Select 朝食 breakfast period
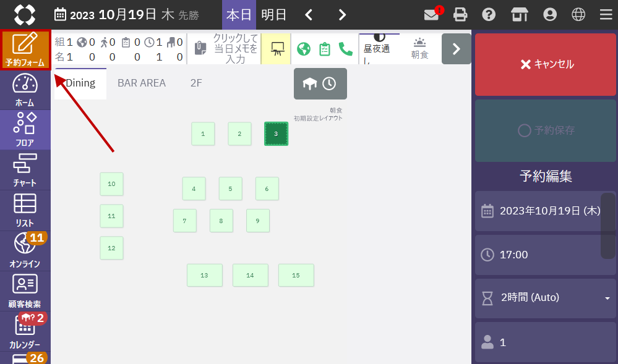This screenshot has width=618, height=364. (x=420, y=49)
